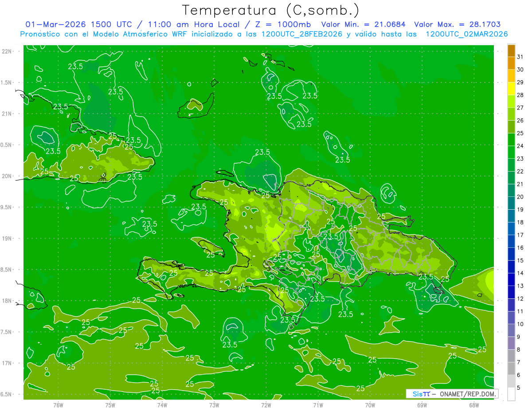This screenshot has width=532, height=411.
Task: Click the colorbar label "17"
Action: (520, 235)
